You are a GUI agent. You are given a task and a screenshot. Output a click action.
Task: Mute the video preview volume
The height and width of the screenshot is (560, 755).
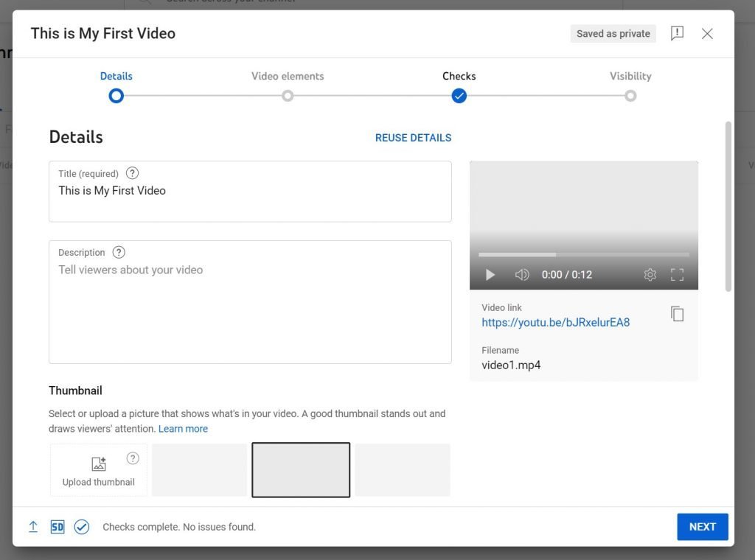coord(522,275)
